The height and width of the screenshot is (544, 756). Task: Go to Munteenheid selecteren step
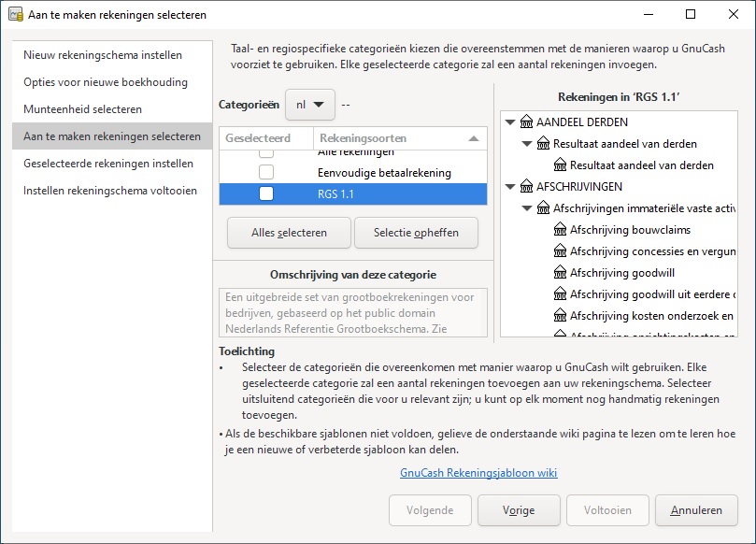point(82,109)
